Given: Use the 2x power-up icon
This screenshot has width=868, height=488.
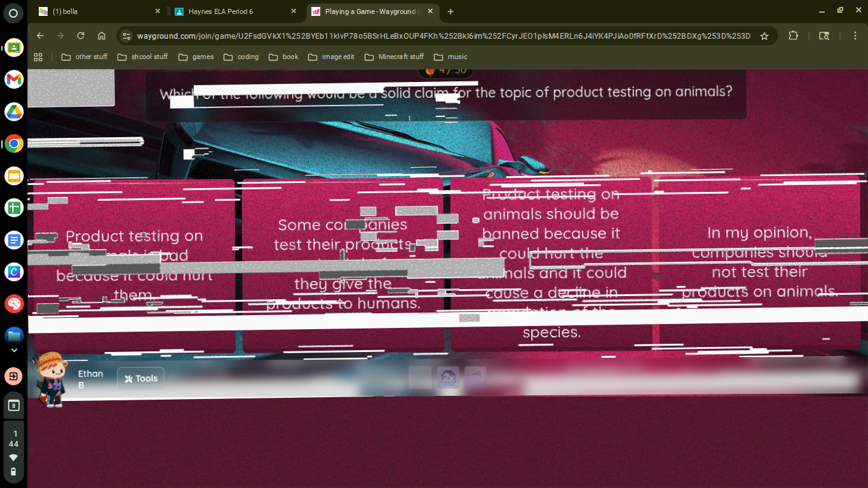Looking at the screenshot, I should tap(448, 377).
